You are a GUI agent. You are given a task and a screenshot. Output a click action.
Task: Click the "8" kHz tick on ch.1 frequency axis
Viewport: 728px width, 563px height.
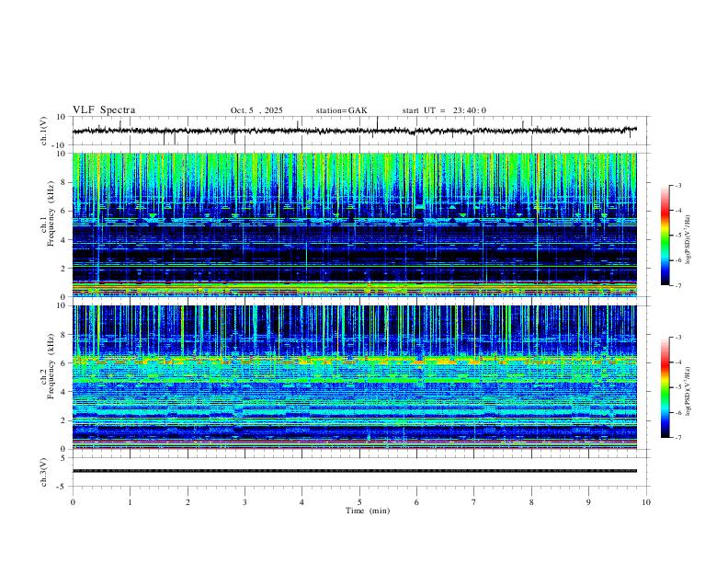coord(63,182)
